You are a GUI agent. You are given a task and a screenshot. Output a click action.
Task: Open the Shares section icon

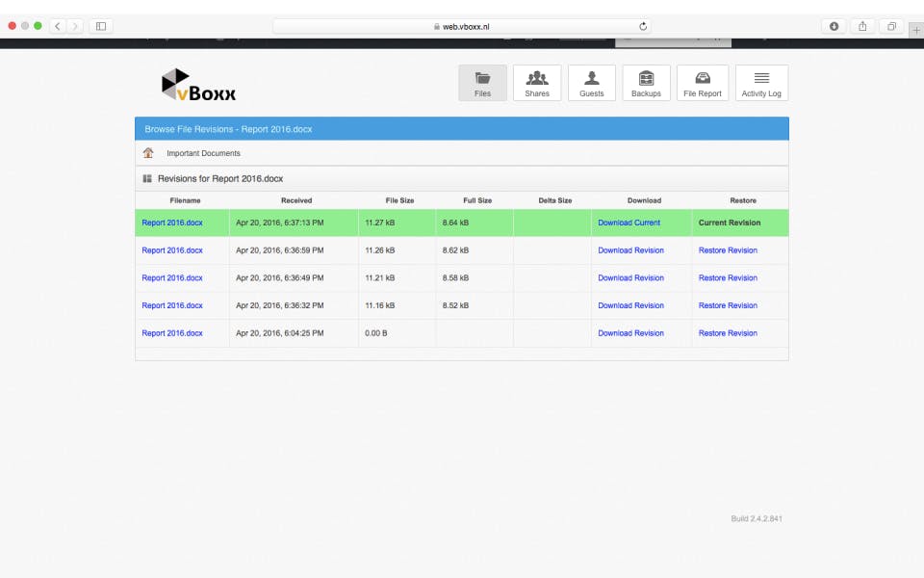537,83
